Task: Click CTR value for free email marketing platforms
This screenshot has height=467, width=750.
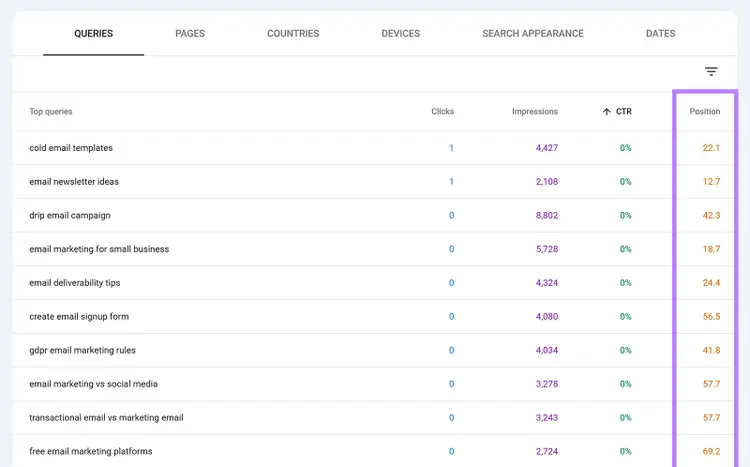Action: tap(626, 451)
